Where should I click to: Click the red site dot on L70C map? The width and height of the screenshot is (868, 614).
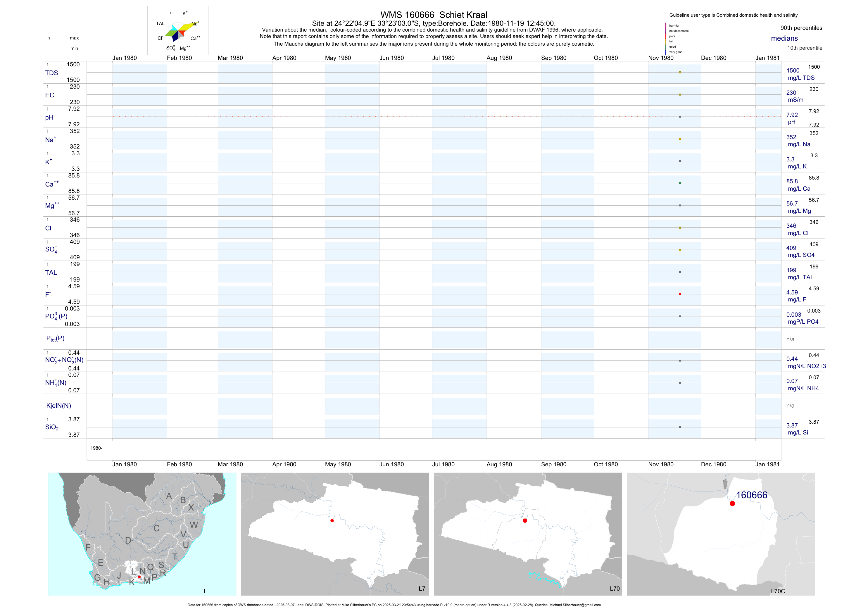(732, 503)
